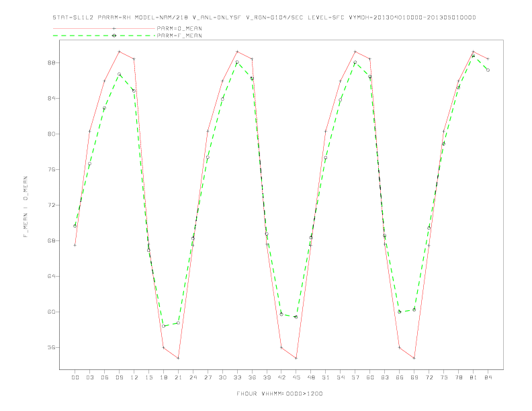Click x-axis tick label 15
The height and width of the screenshot is (411, 532).
click(x=148, y=377)
